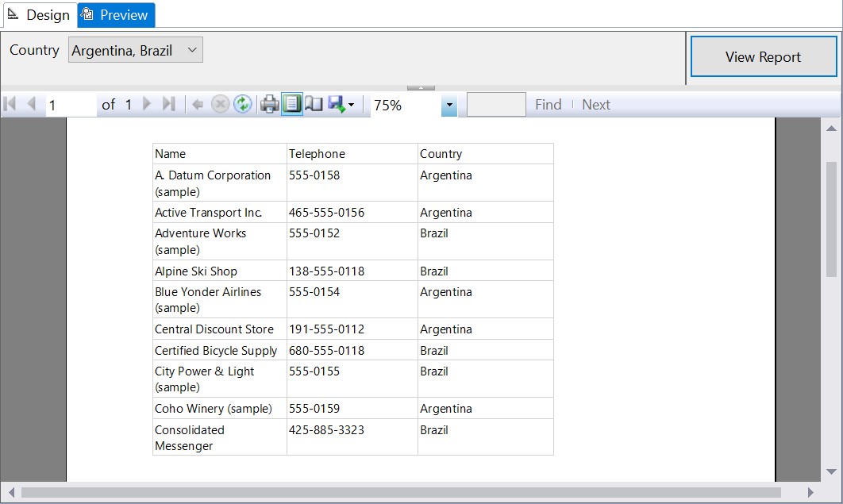Open page setup icon
843x504 pixels.
coord(314,104)
